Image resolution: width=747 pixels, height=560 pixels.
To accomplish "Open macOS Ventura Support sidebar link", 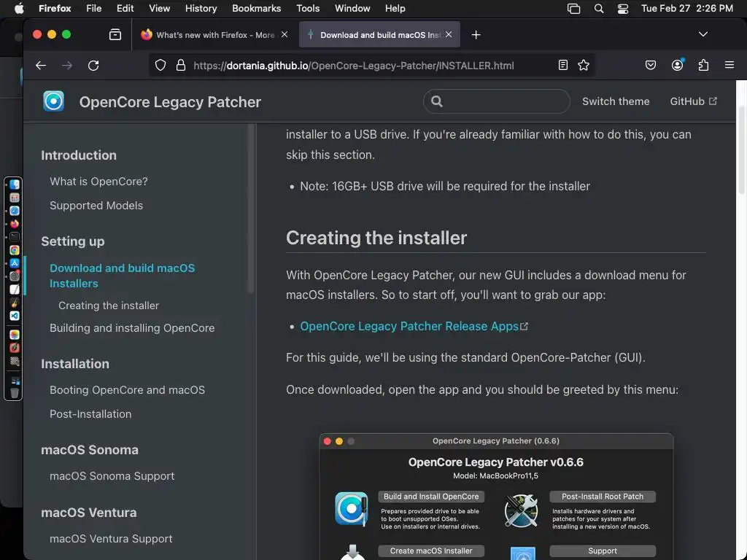I will [111, 539].
